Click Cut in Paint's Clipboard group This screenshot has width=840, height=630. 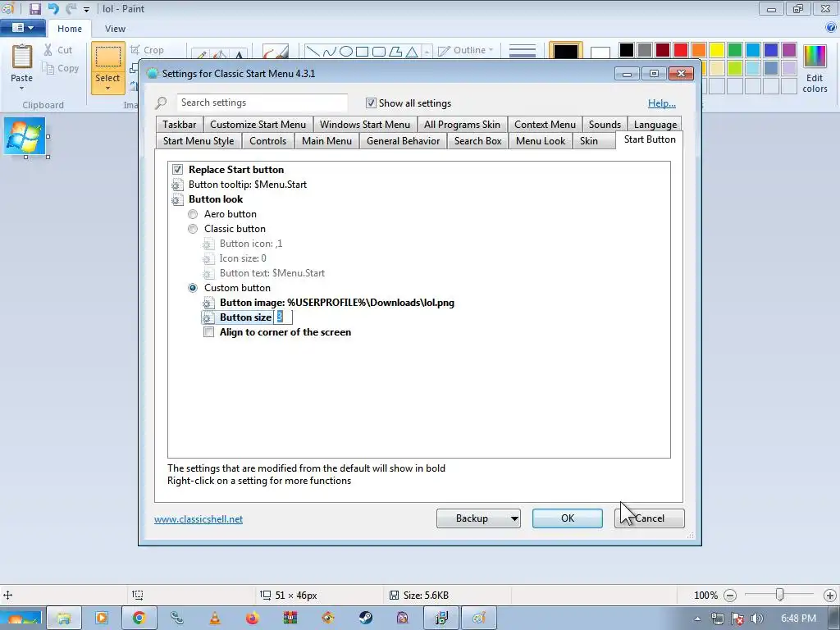click(58, 50)
